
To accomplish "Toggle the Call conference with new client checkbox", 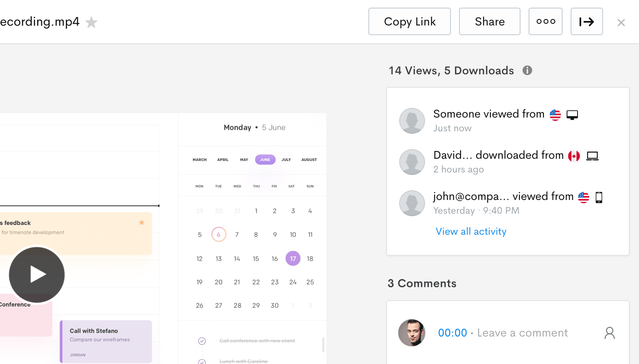I will [x=202, y=341].
